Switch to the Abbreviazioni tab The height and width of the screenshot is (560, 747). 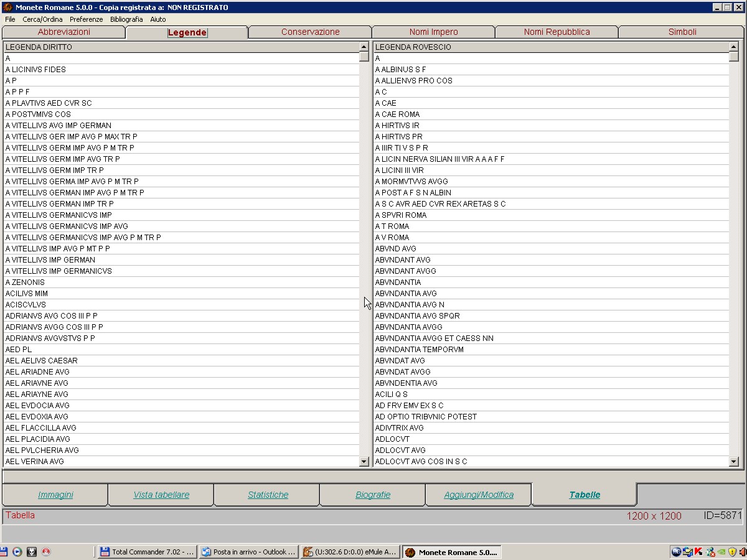[x=64, y=32]
